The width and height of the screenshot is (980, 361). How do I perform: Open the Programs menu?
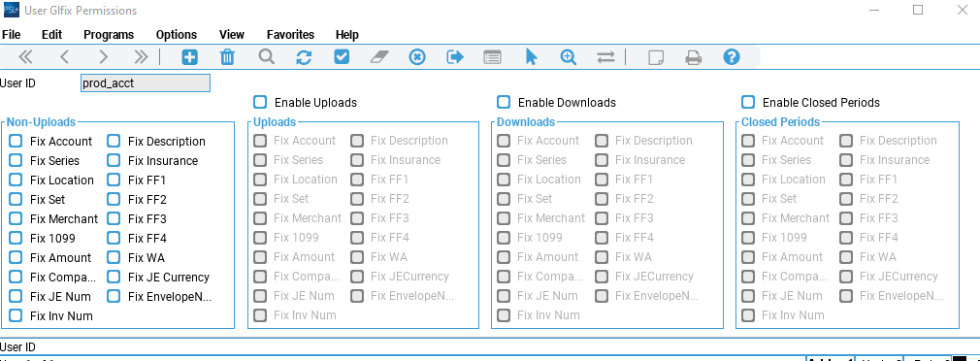pyautogui.click(x=109, y=34)
